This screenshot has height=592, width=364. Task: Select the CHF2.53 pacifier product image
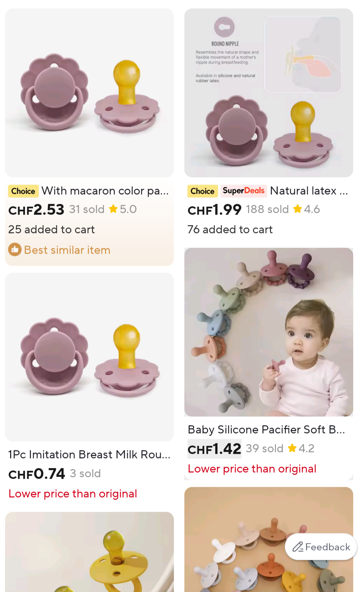point(89,93)
